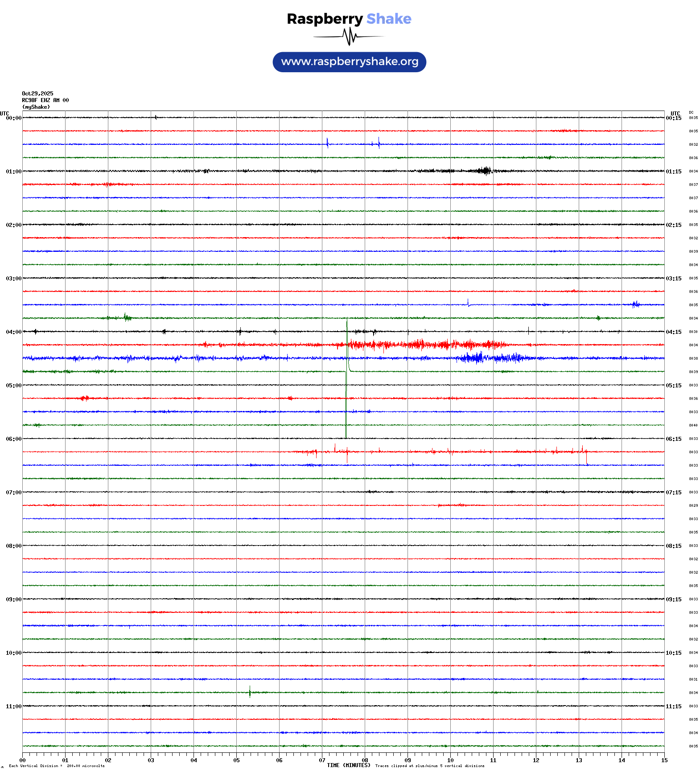Click the Raspberry Shake logo text
The image size is (700, 772).
(349, 19)
